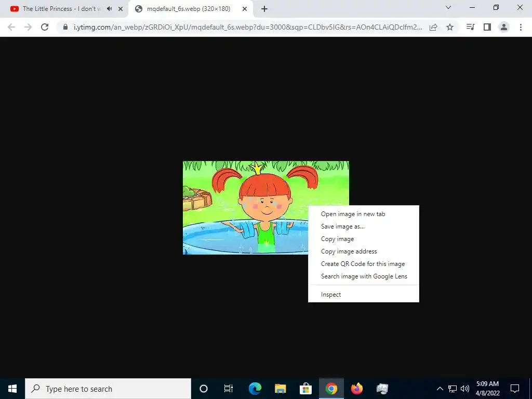Viewport: 532px width, 399px height.
Task: Go forward with the forward arrow
Action: click(28, 27)
